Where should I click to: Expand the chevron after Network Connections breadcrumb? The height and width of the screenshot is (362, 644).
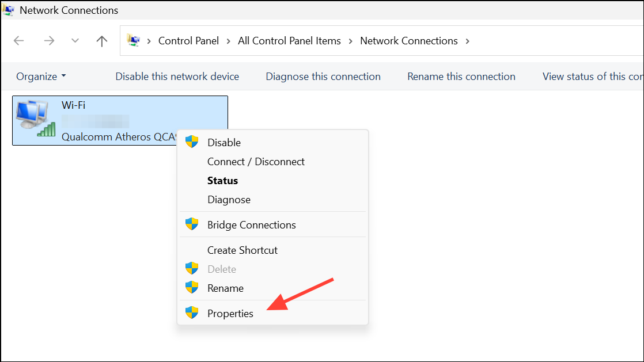click(x=467, y=41)
